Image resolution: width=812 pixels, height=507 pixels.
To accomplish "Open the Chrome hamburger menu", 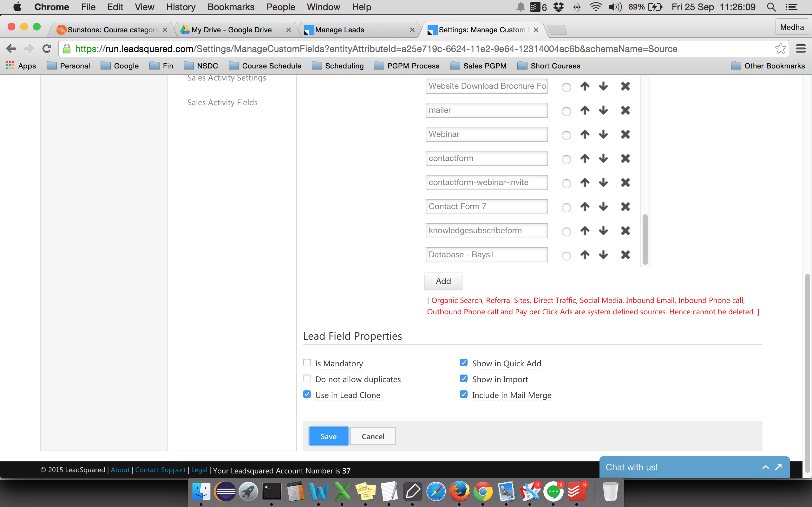I will coord(801,49).
